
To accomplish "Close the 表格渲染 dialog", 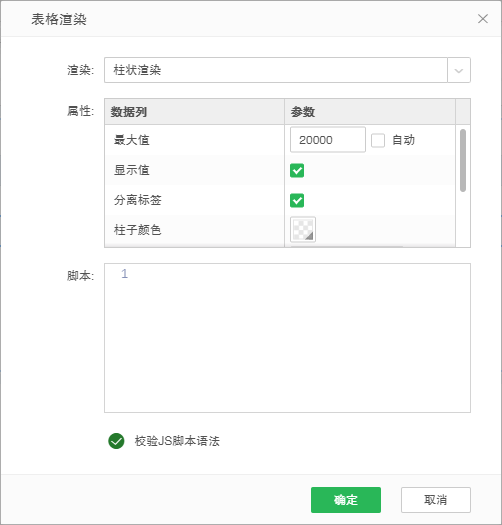I will point(483,19).
